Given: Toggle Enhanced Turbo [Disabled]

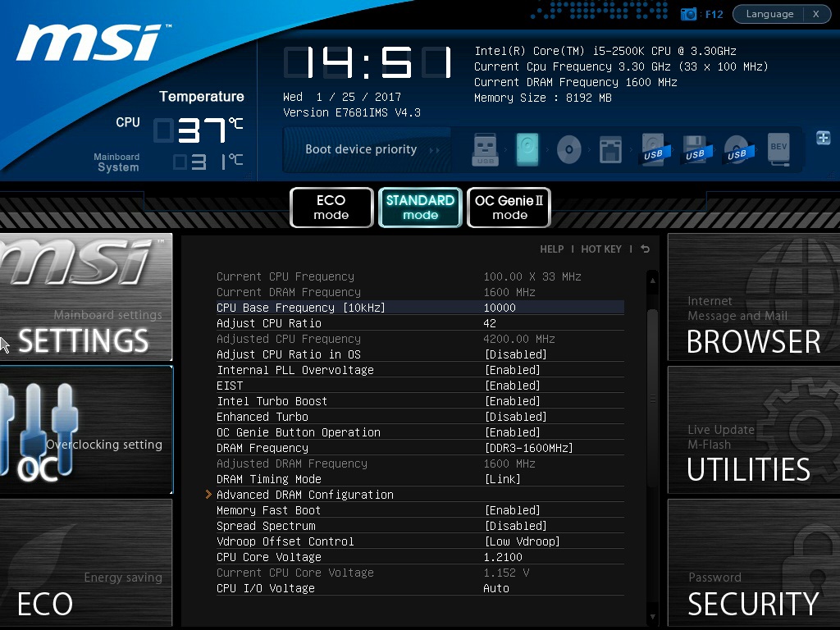Looking at the screenshot, I should tap(515, 417).
